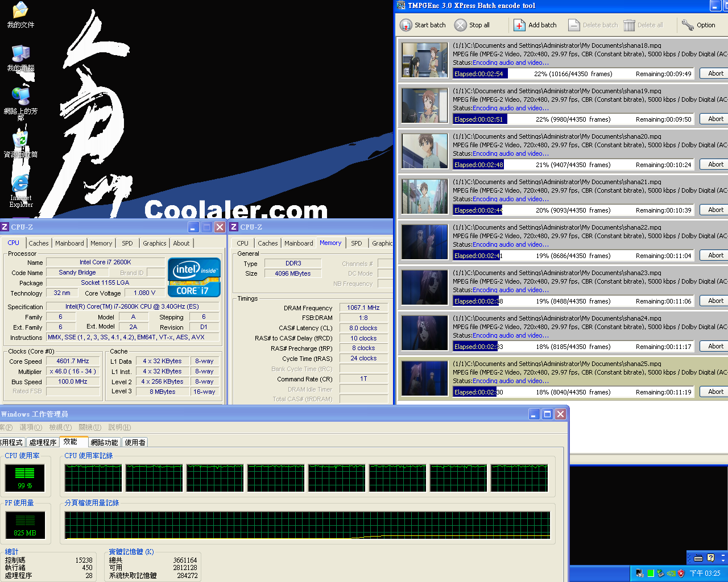This screenshot has height=582, width=728.
Task: Select CPU tab in the Memory CPU-Z window
Action: coord(242,243)
